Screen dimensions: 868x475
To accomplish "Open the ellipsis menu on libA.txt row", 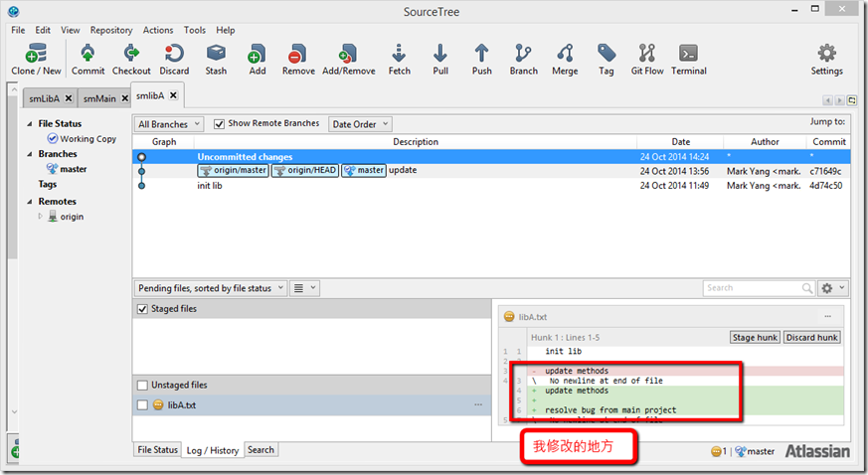I will tap(478, 404).
